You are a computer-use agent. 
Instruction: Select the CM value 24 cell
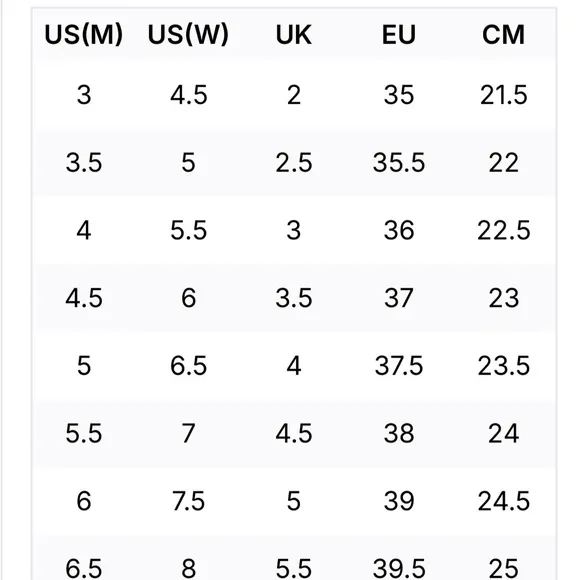coord(503,434)
